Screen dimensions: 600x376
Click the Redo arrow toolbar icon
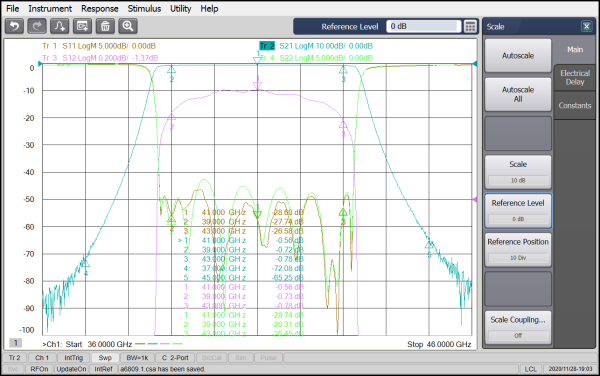(37, 26)
